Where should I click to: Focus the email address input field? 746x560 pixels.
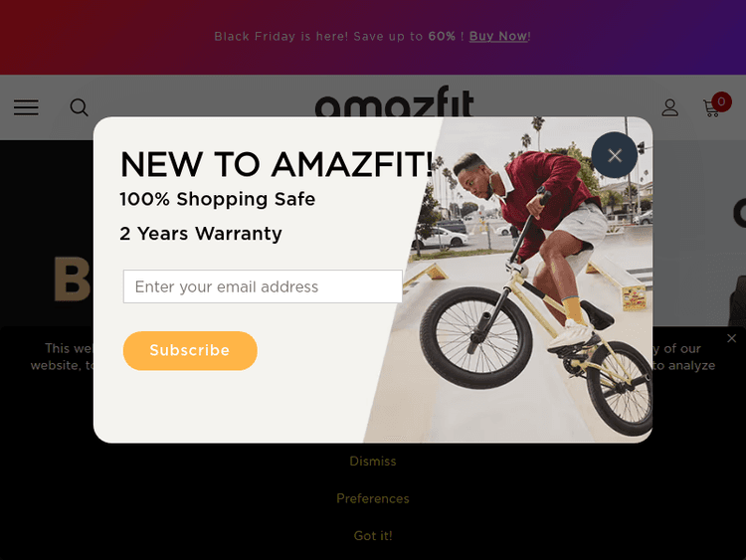coord(263,286)
